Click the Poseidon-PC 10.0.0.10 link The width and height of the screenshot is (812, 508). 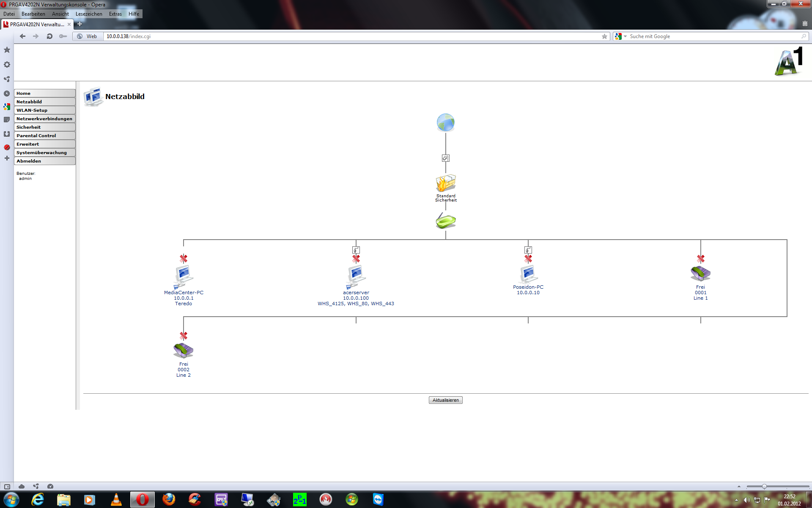point(528,290)
